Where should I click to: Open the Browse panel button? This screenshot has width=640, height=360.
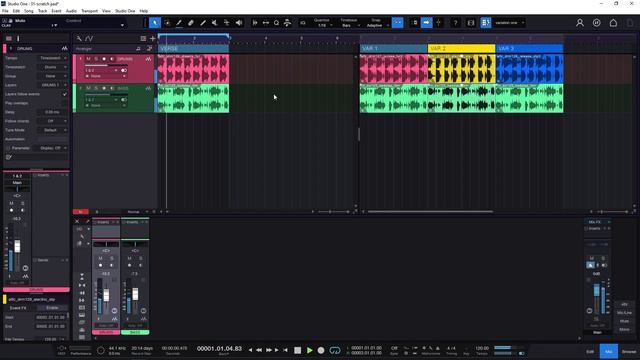(x=629, y=351)
